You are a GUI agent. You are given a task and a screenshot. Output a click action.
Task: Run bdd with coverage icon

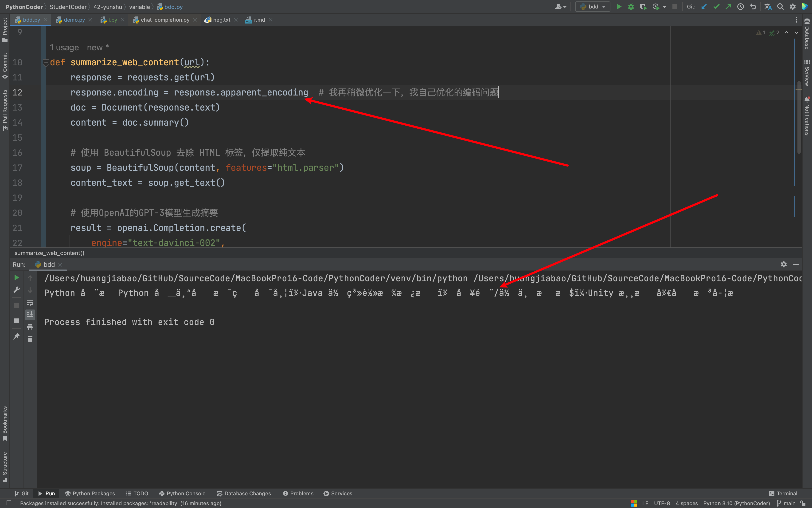(643, 7)
